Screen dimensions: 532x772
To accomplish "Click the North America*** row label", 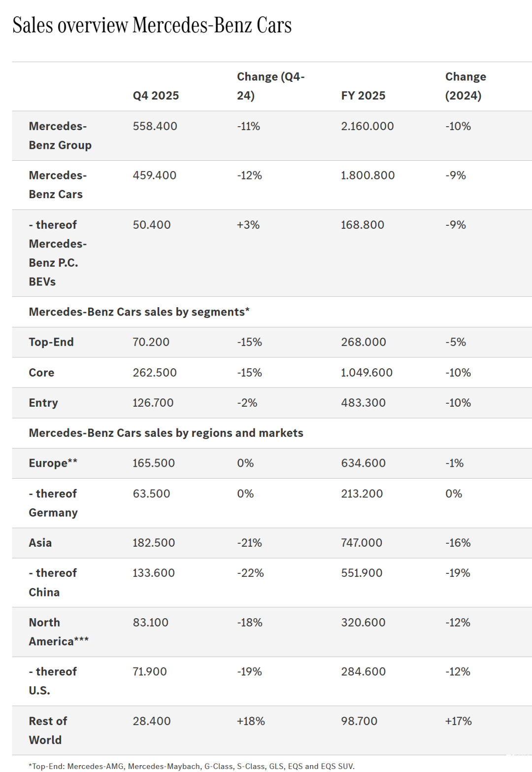I will pyautogui.click(x=58, y=632).
